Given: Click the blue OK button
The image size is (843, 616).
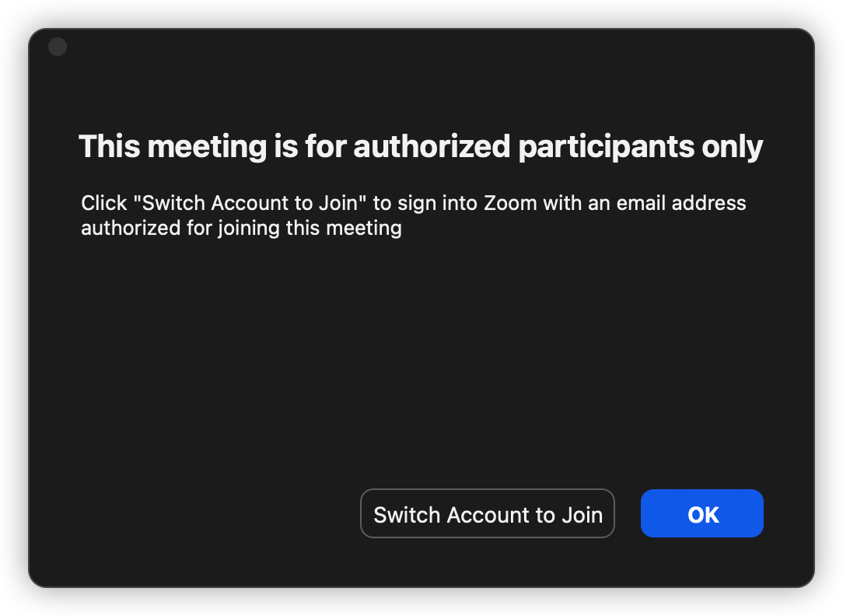Looking at the screenshot, I should pos(701,513).
